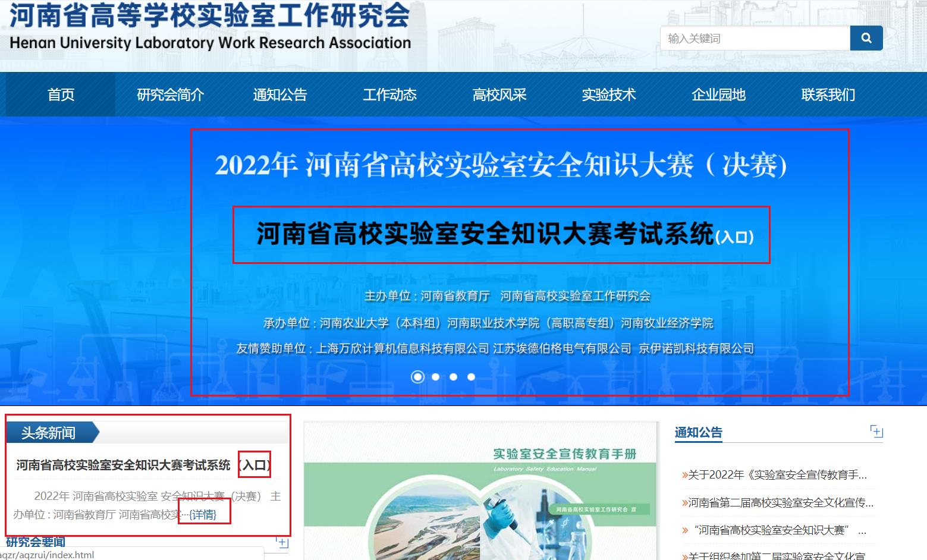Open notice 关于2022年《实验室安全宣传教育手...

(x=777, y=474)
